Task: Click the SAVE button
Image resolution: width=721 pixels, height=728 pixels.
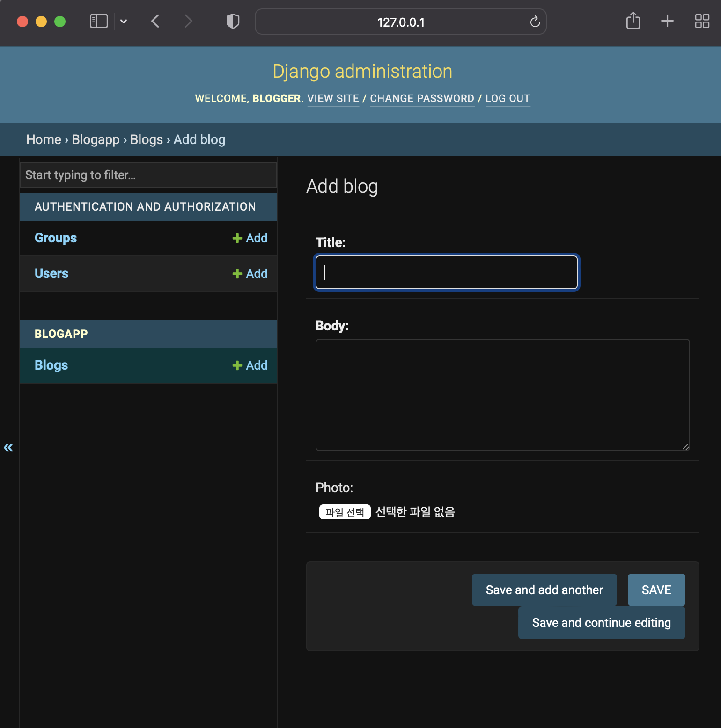Action: coord(656,590)
